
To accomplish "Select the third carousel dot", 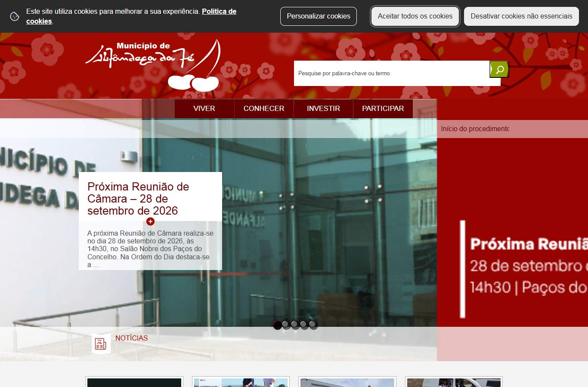I will (x=295, y=325).
